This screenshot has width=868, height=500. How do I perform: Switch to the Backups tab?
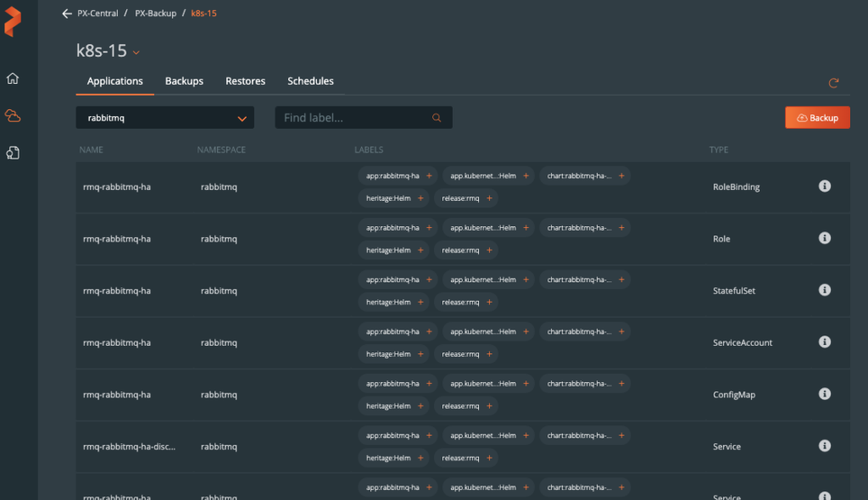[184, 81]
